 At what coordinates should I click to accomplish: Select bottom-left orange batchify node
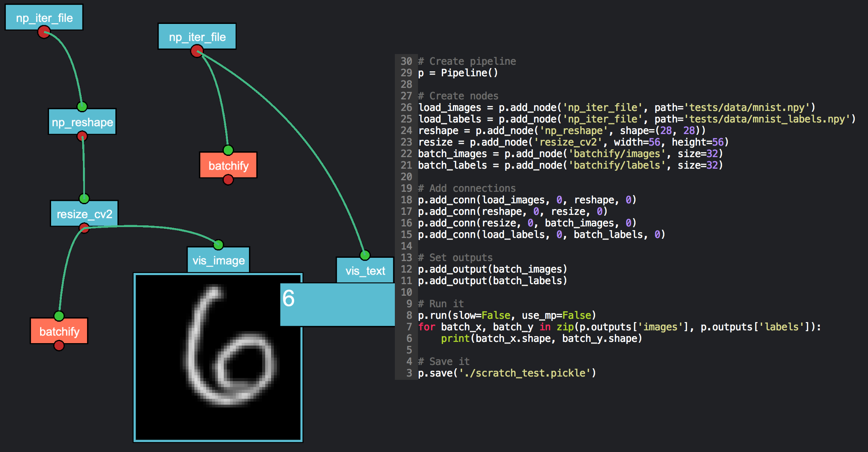click(x=59, y=331)
